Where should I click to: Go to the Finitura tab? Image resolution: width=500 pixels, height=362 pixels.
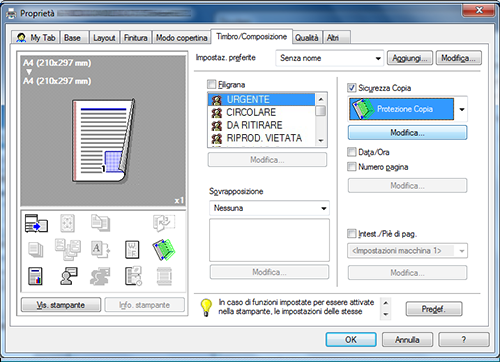pyautogui.click(x=136, y=38)
